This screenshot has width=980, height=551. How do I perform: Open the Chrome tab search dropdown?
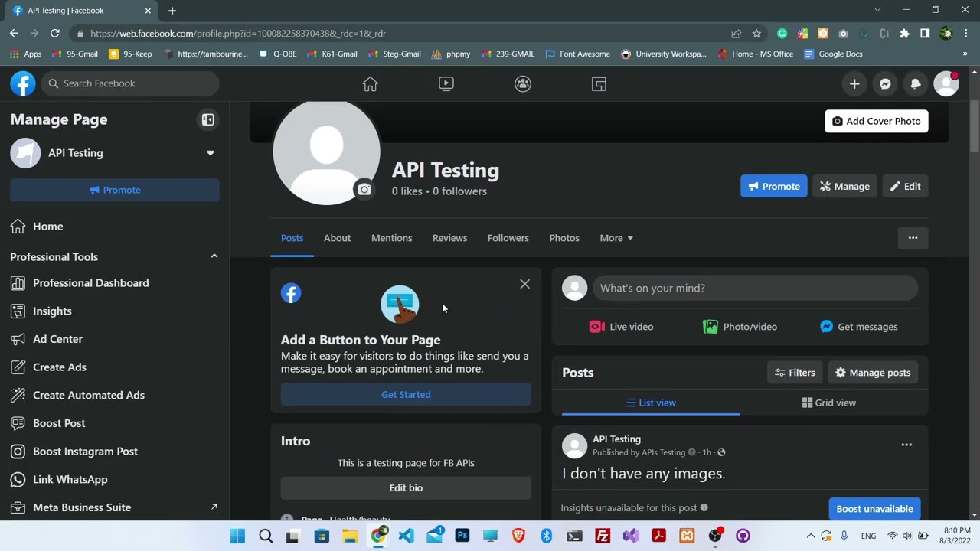click(877, 10)
